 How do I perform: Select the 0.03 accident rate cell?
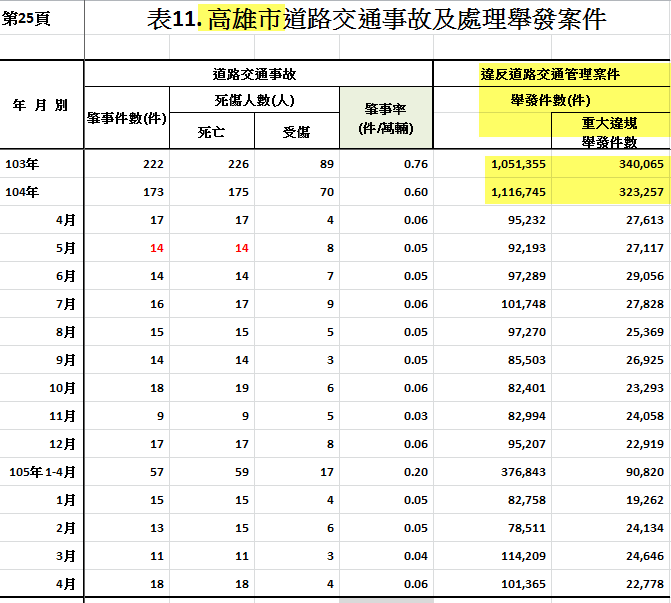[386, 416]
